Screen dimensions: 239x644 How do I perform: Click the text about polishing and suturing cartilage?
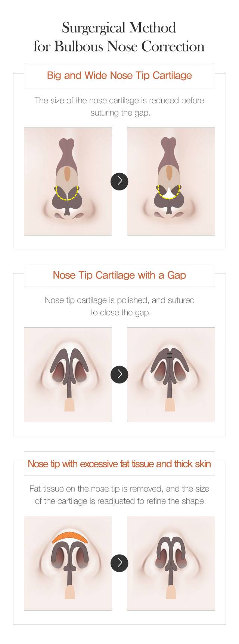120,306
